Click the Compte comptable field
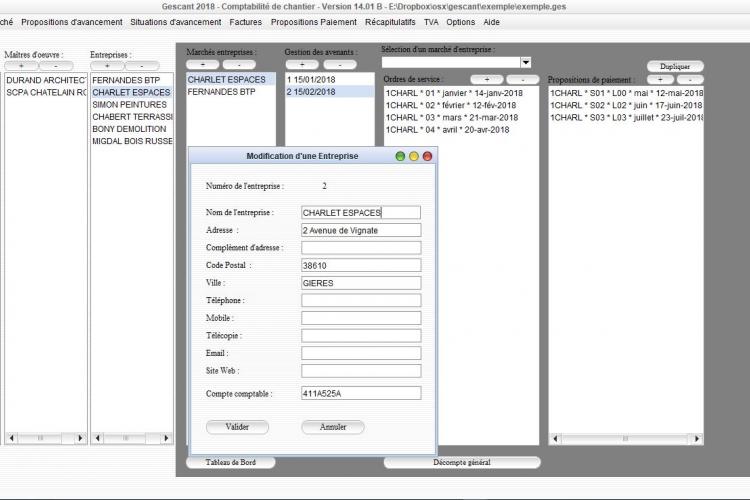Viewport: 750px width, 500px height. (361, 393)
